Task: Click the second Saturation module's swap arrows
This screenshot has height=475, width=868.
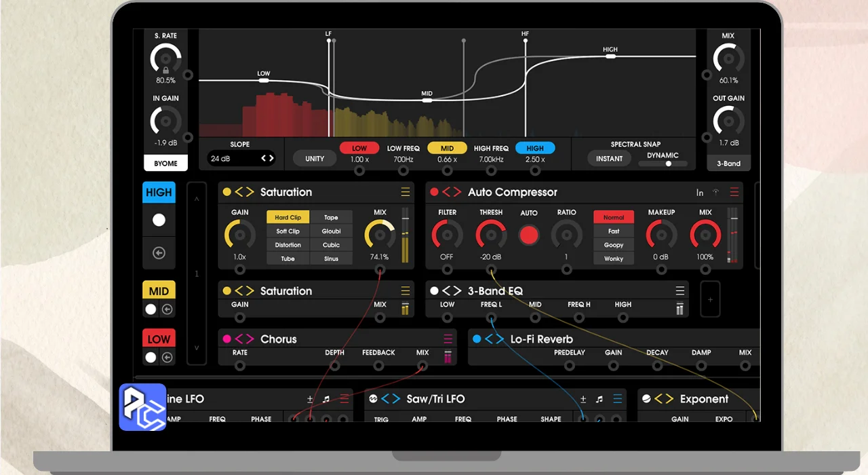Action: click(244, 291)
